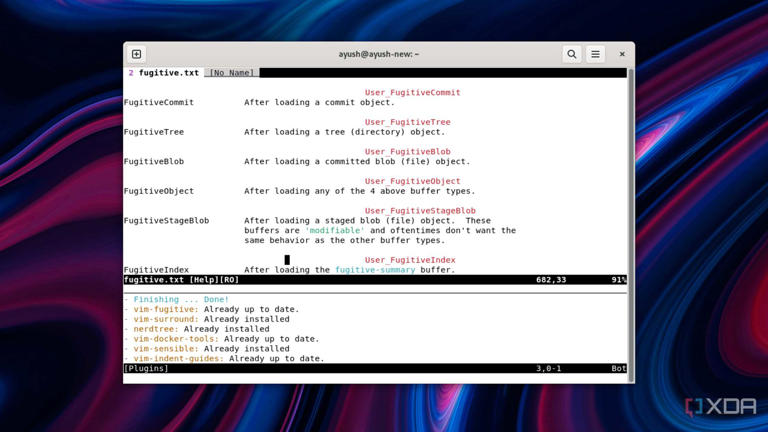Open the terminal hamburger menu
Image resolution: width=768 pixels, height=432 pixels.
click(595, 54)
